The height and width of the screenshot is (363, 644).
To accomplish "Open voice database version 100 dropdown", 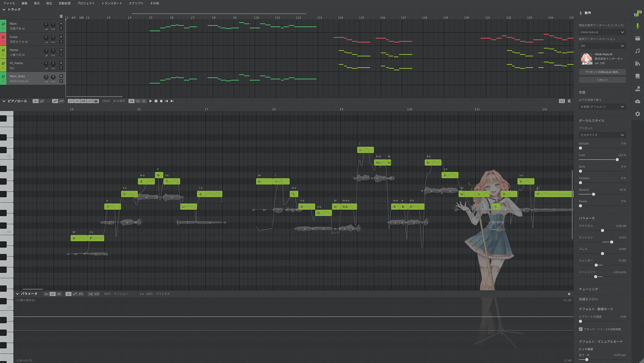I will (602, 46).
